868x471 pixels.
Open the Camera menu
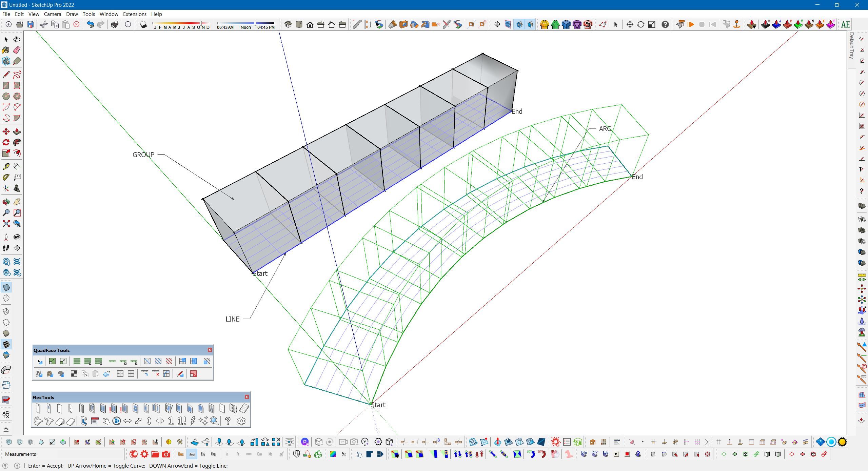(52, 14)
